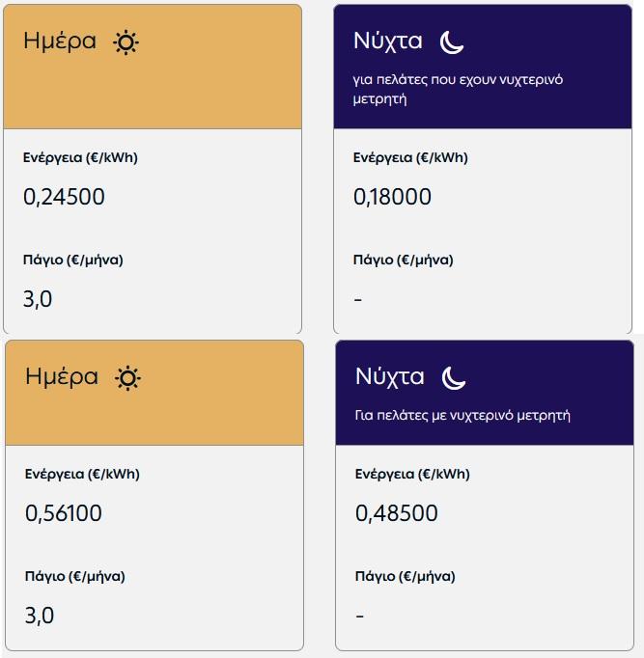Click the moon icon in the top Νύχτα card
The height and width of the screenshot is (658, 644).
coord(452,42)
